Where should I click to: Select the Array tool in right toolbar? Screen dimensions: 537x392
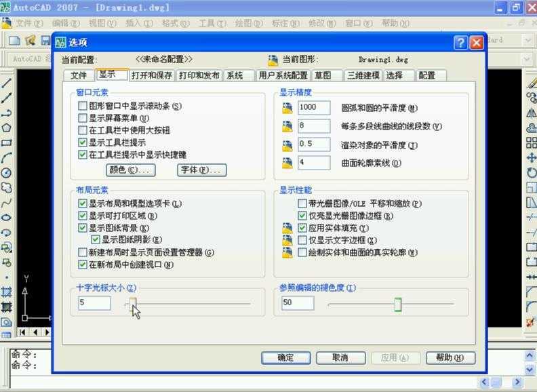pyautogui.click(x=531, y=142)
